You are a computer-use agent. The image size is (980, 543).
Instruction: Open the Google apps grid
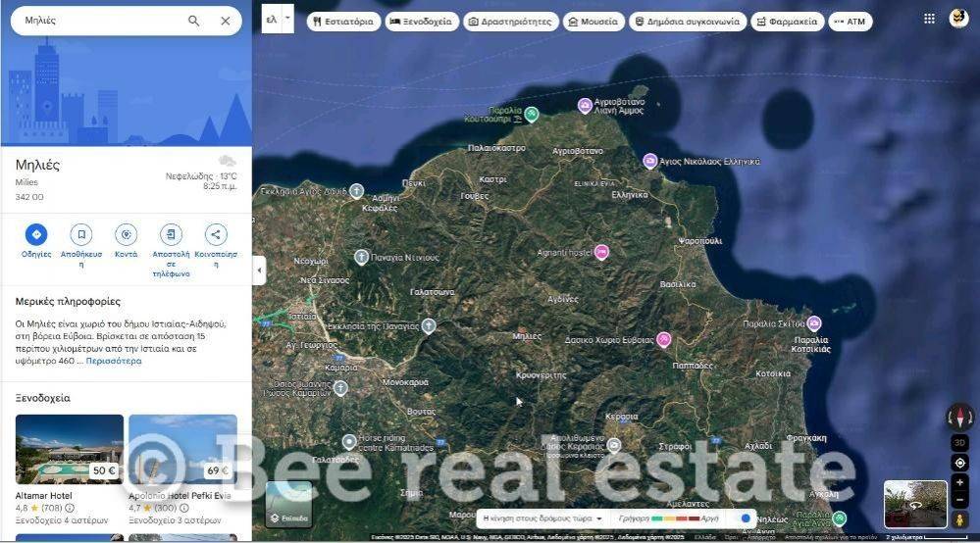coord(929,19)
